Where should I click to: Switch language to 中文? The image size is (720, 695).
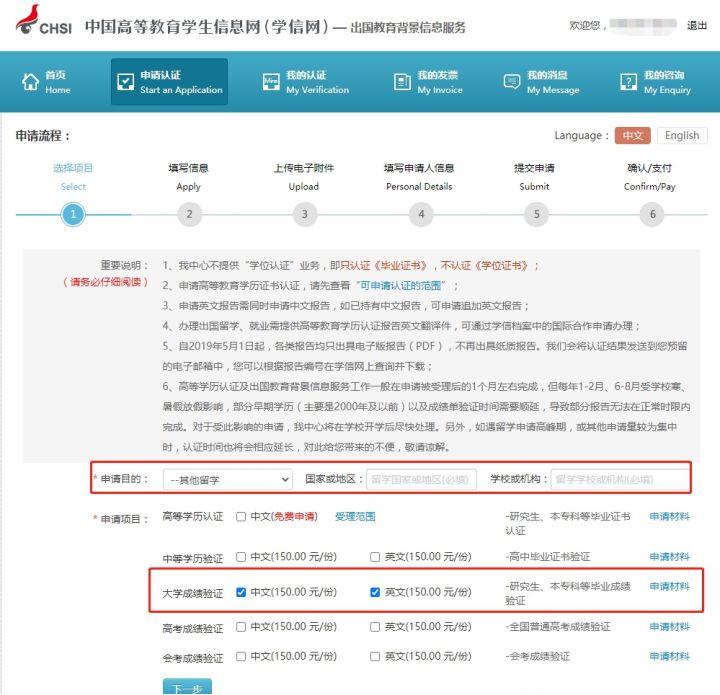click(x=632, y=135)
